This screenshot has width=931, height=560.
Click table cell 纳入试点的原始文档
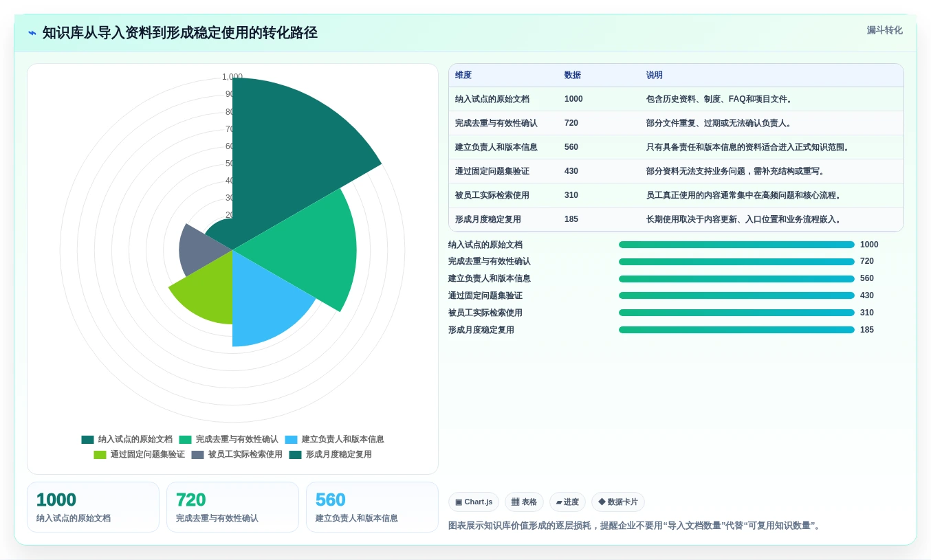(x=492, y=99)
